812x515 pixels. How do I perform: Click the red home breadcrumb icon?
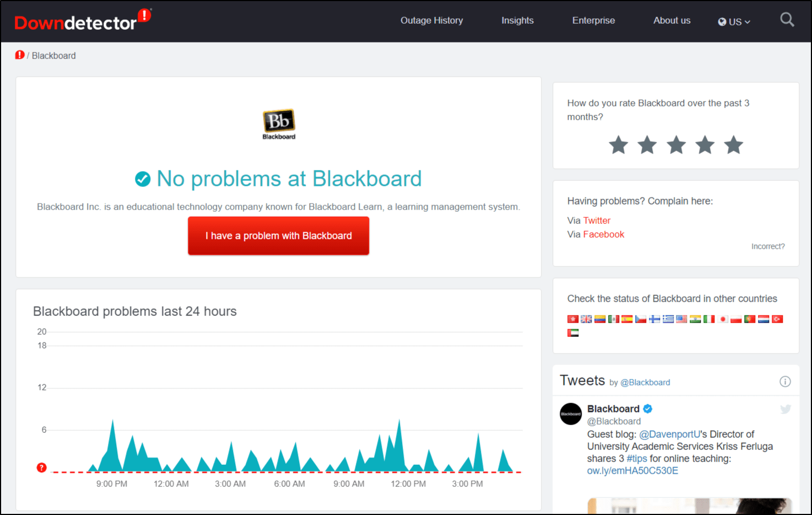20,55
